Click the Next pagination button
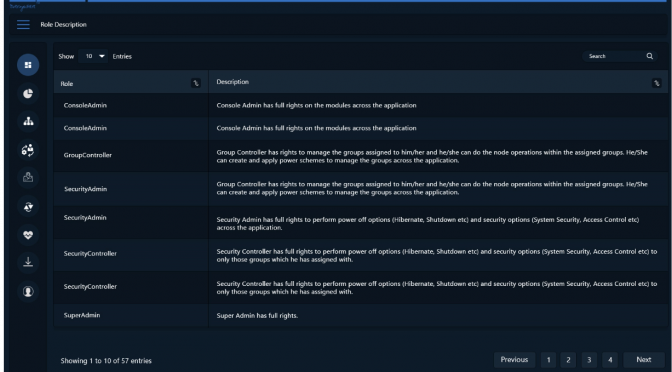 (x=644, y=360)
